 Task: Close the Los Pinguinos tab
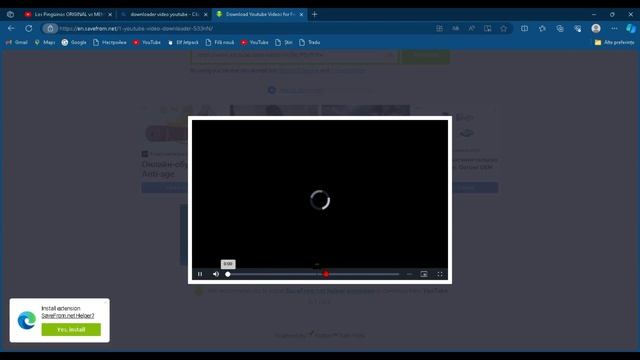[110, 14]
